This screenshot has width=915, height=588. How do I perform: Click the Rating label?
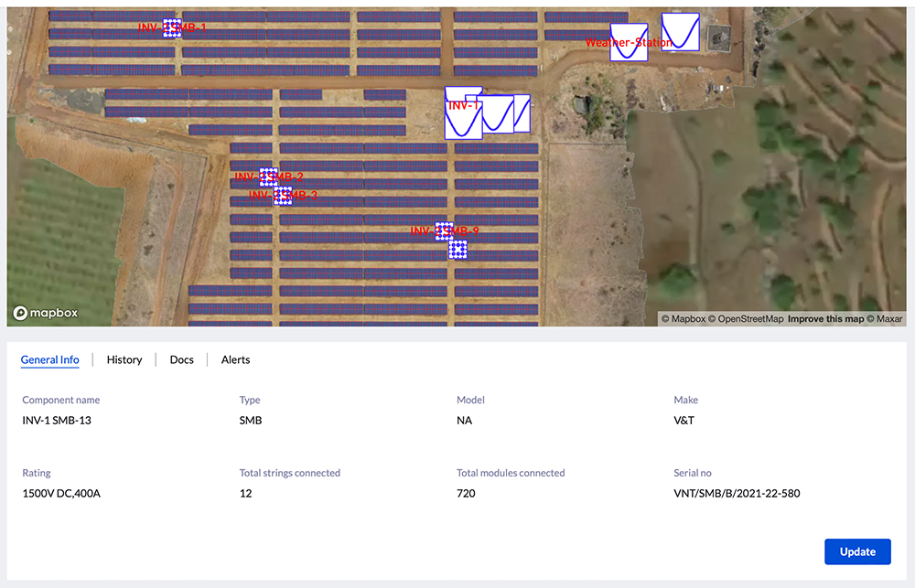(x=37, y=473)
